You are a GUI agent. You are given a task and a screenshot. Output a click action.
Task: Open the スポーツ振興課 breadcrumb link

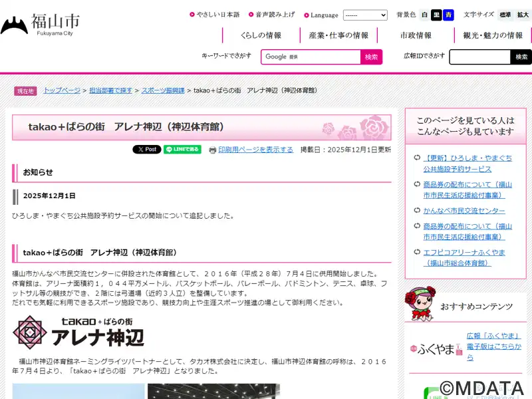(164, 90)
